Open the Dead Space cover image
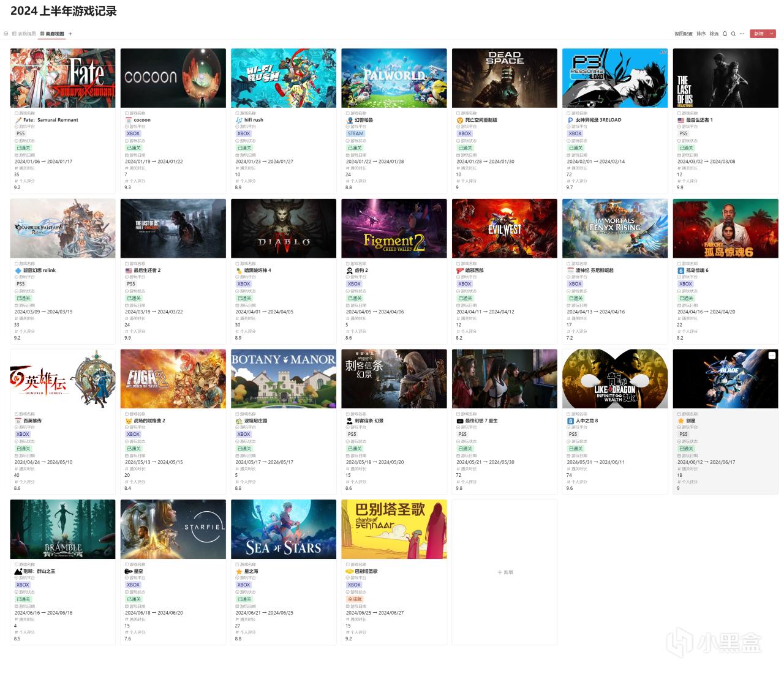This screenshot has height=674, width=784. click(x=505, y=78)
